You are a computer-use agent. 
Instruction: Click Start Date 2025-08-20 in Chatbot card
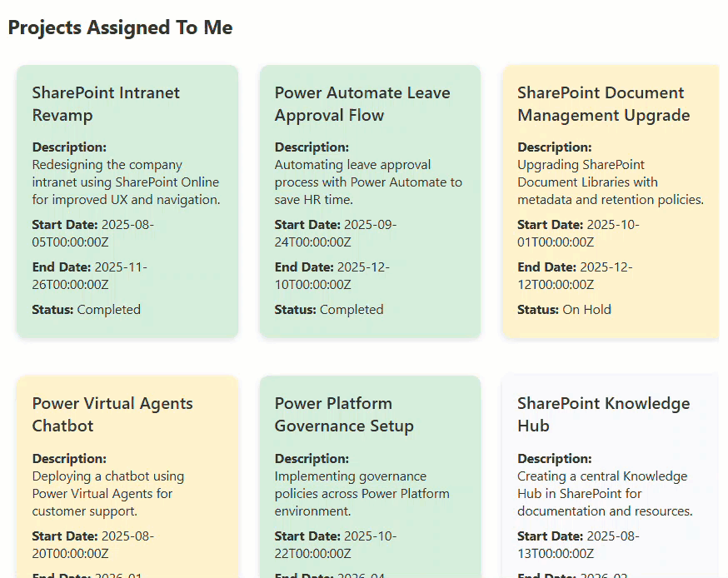(x=92, y=545)
